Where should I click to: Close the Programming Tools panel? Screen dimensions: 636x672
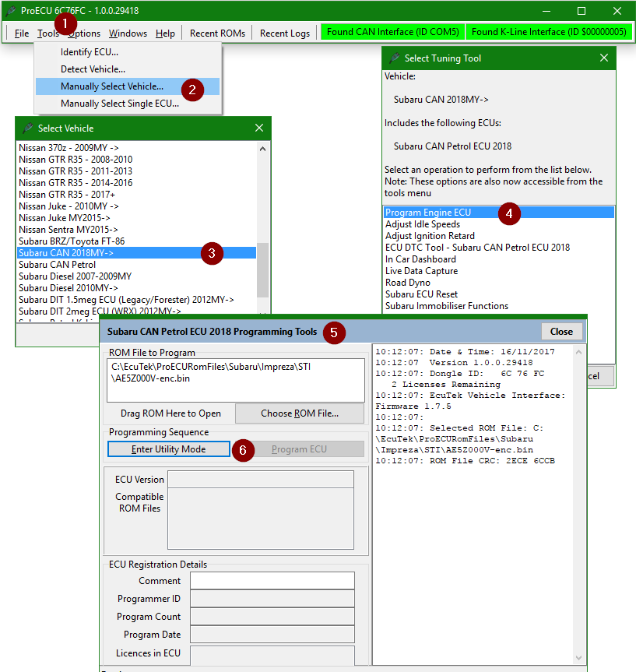[560, 332]
